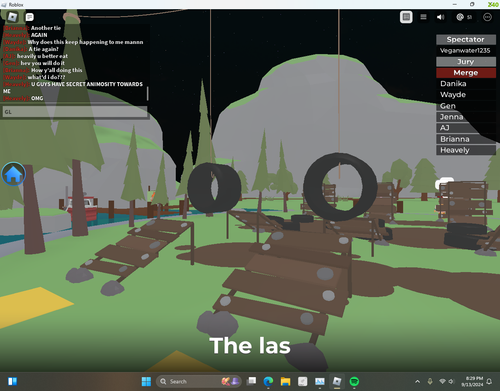This screenshot has height=391, width=500.
Task: Select Jenna in the player list
Action: (466, 117)
